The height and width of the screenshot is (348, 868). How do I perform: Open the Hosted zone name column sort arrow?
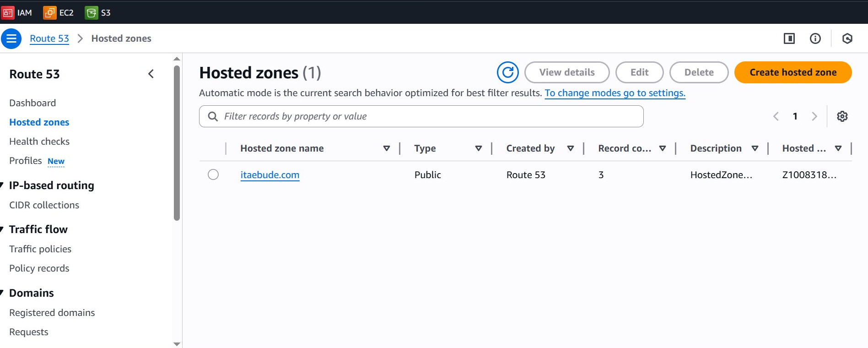[386, 148]
